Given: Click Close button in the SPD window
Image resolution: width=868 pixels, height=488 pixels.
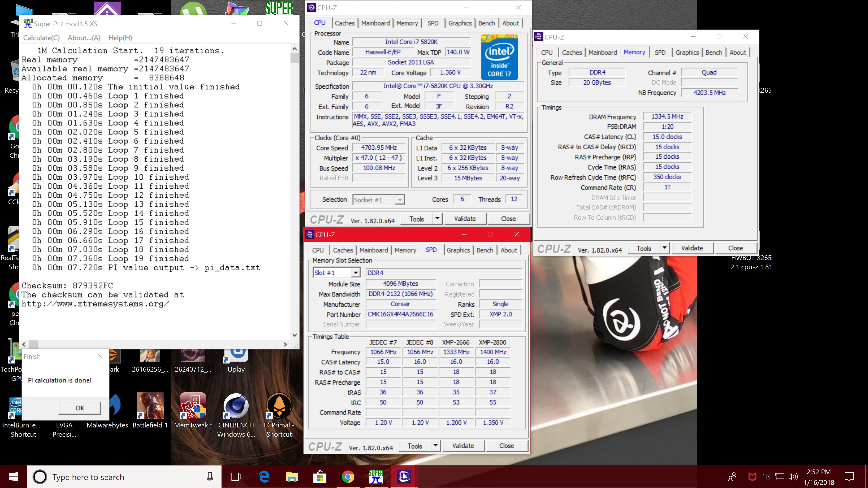Looking at the screenshot, I should 506,446.
